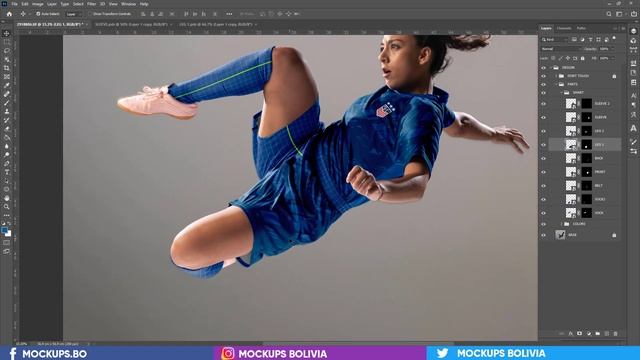Select the Rectangular Marquee tool

(x=7, y=42)
